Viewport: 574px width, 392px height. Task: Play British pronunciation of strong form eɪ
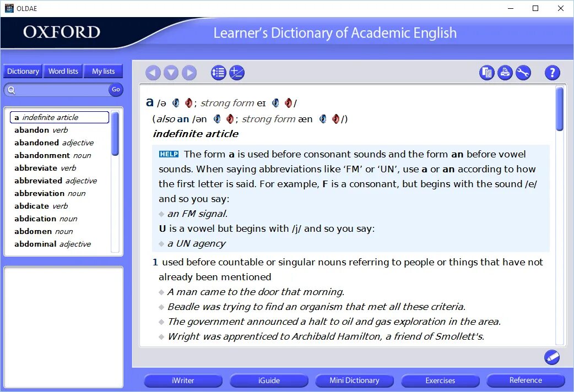pos(275,103)
